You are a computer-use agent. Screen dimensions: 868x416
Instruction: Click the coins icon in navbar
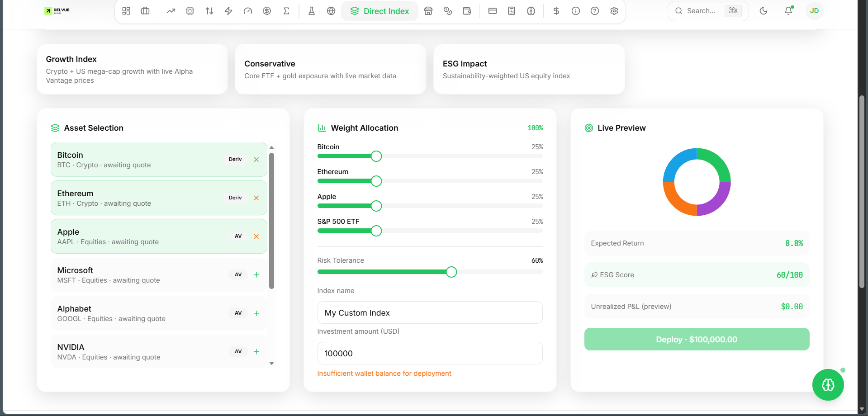[x=448, y=11]
